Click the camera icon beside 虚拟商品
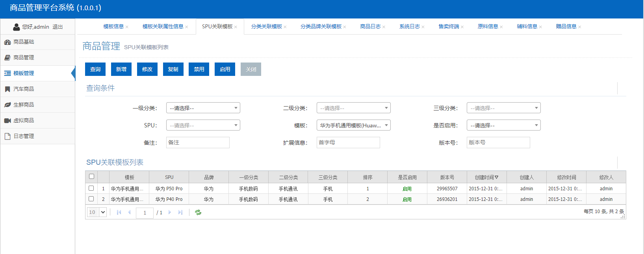The height and width of the screenshot is (254, 644). (7, 121)
